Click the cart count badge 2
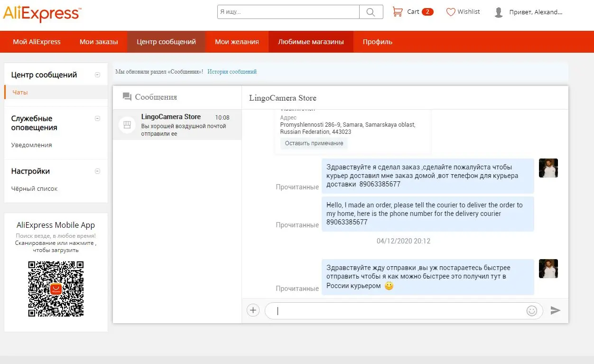 pyautogui.click(x=427, y=12)
